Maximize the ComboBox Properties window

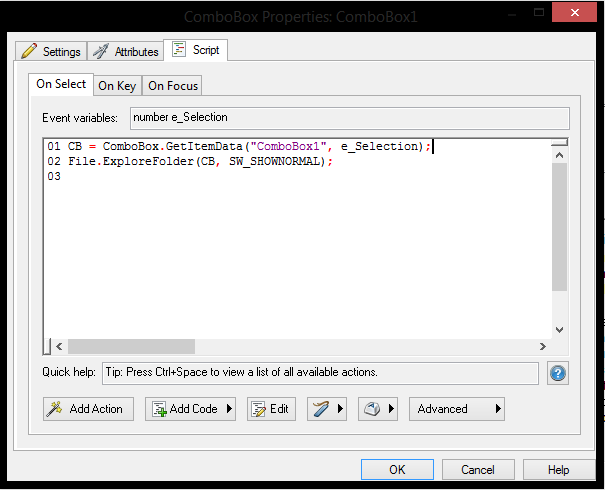pyautogui.click(x=539, y=12)
